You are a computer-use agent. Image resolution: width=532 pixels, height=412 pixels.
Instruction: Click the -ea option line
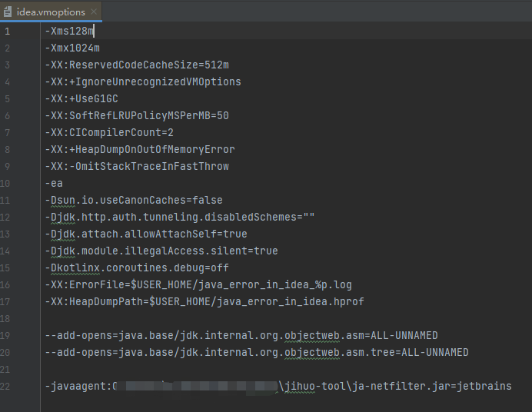(54, 184)
